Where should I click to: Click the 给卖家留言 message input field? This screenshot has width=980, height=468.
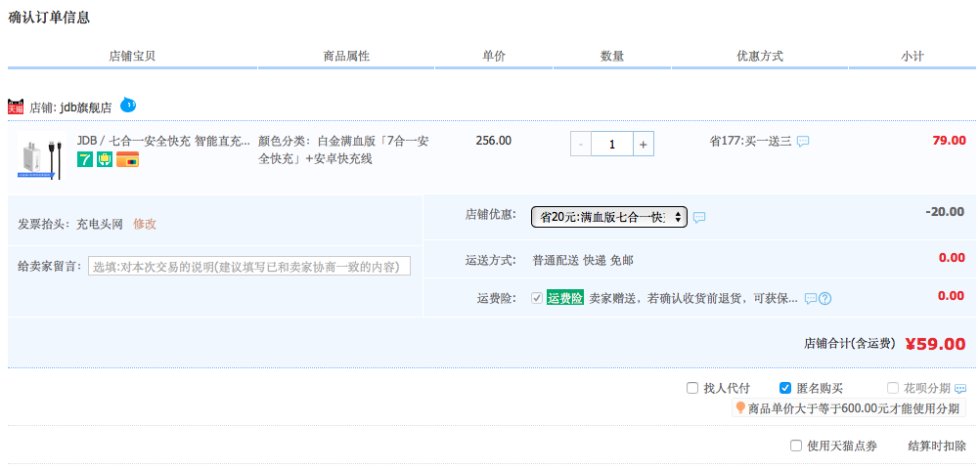coord(249,267)
